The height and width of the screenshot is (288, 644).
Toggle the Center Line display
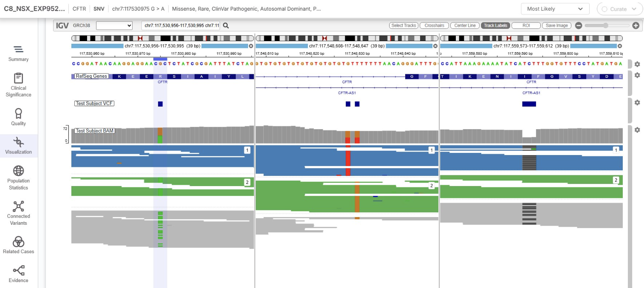point(465,25)
